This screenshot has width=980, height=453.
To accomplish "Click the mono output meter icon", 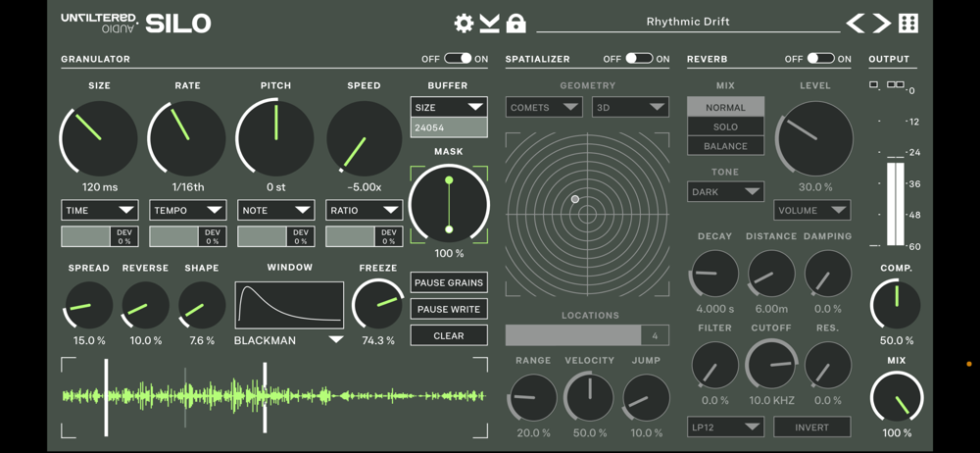I will (874, 84).
